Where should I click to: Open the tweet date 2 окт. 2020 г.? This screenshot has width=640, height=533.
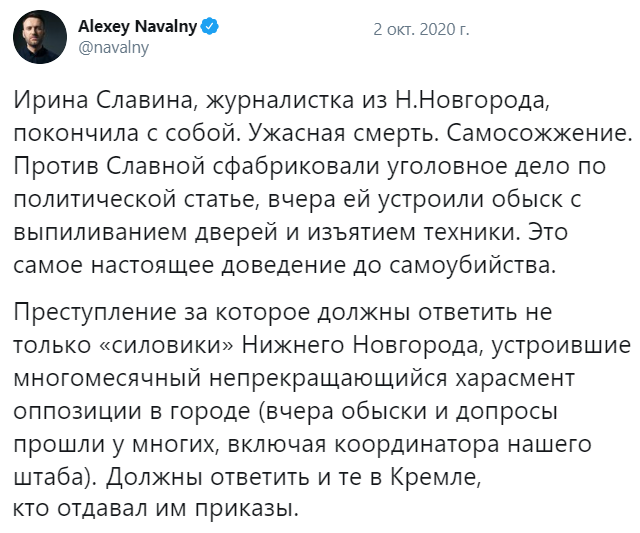point(421,28)
